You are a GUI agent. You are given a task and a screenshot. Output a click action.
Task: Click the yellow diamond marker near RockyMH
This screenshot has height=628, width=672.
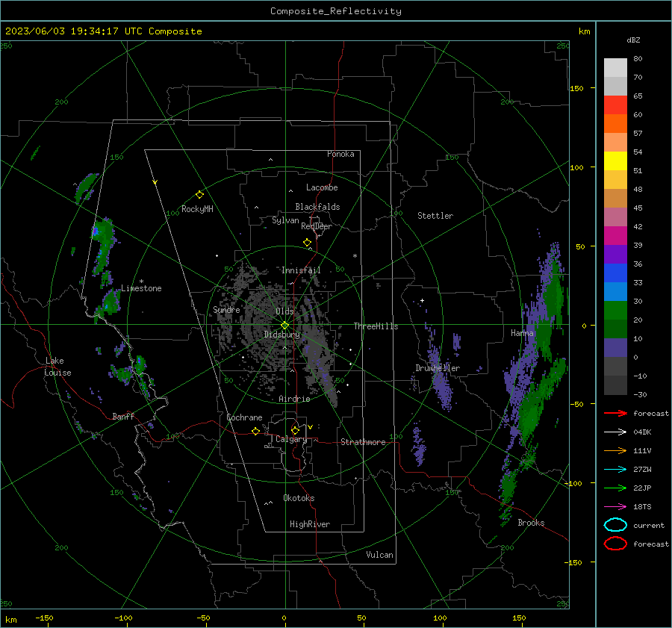pos(199,195)
